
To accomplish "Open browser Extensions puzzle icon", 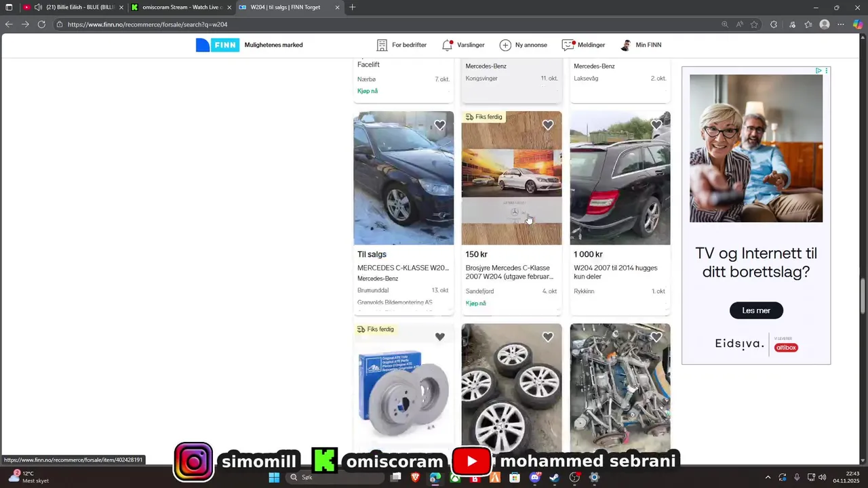I will click(x=774, y=24).
